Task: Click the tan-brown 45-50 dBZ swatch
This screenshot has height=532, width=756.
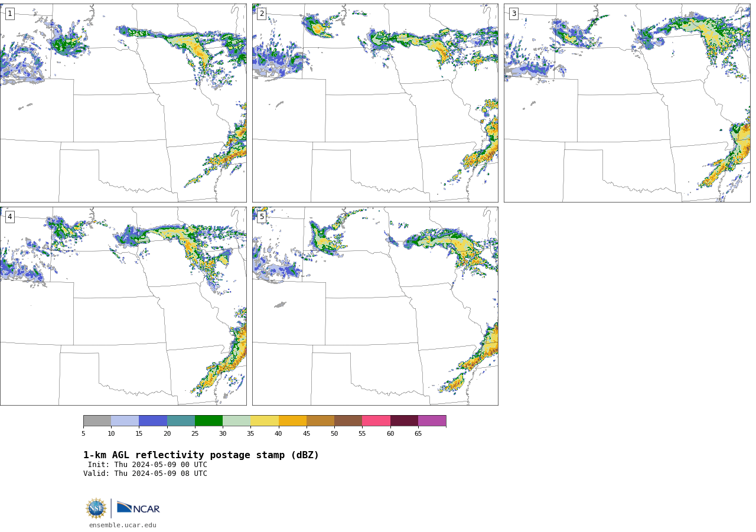Action: [320, 420]
